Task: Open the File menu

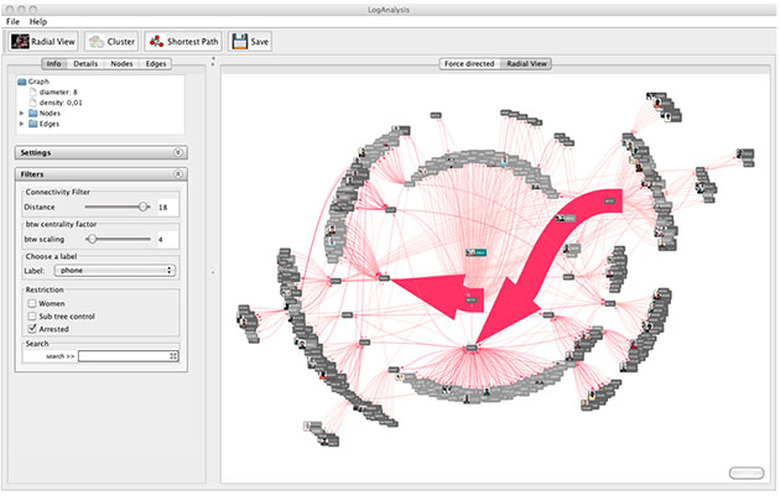Action: (x=13, y=21)
